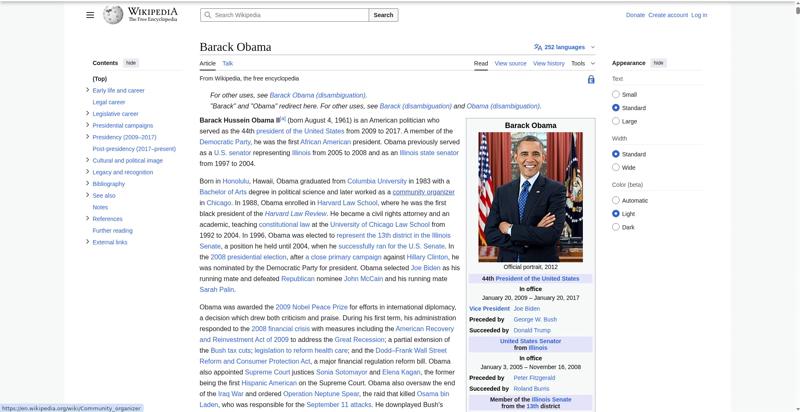This screenshot has height=412, width=800.
Task: Open the Tools dropdown menu
Action: click(582, 63)
